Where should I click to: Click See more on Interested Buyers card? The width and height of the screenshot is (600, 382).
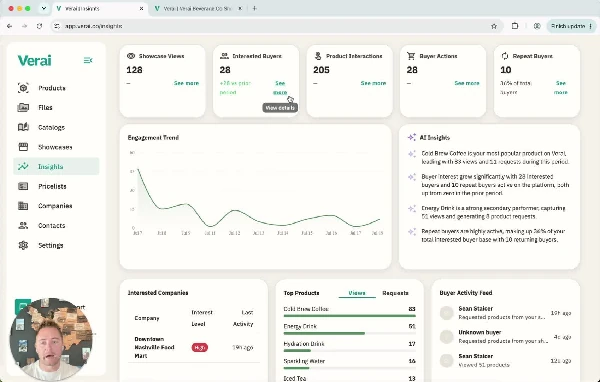(280, 88)
